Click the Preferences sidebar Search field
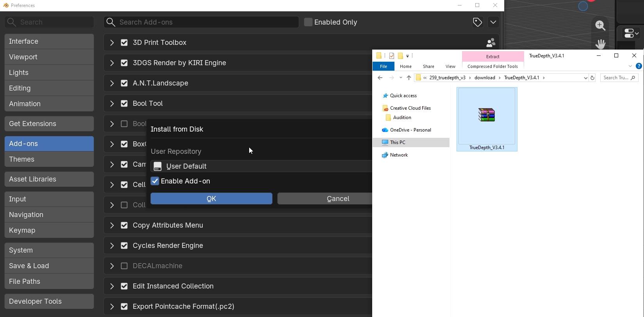Image resolution: width=644 pixels, height=317 pixels. point(49,22)
